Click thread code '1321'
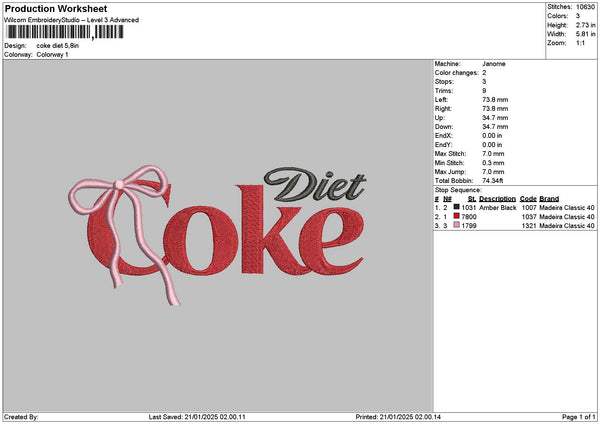This screenshot has height=424, width=600. coord(529,226)
